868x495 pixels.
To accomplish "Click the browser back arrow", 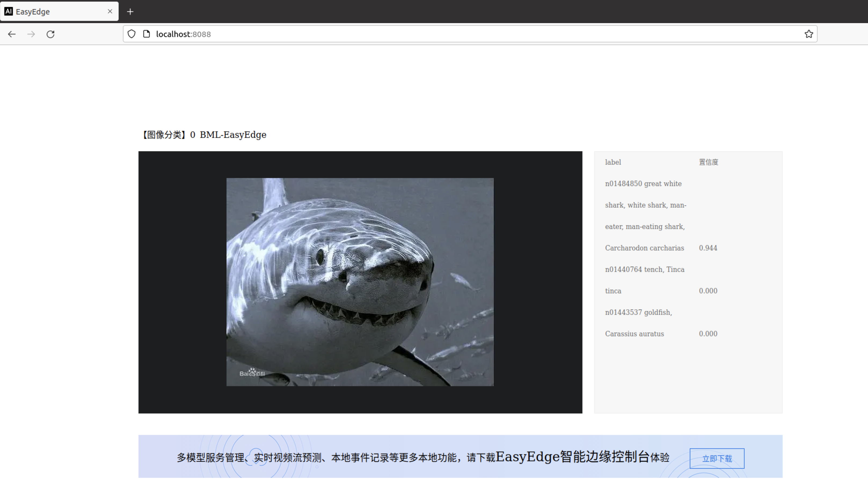I will pyautogui.click(x=12, y=34).
